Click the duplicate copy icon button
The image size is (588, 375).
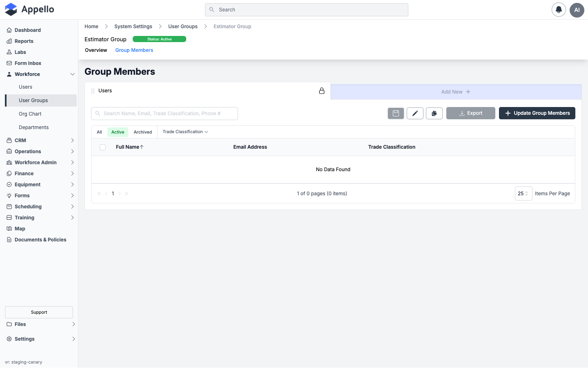pos(434,113)
